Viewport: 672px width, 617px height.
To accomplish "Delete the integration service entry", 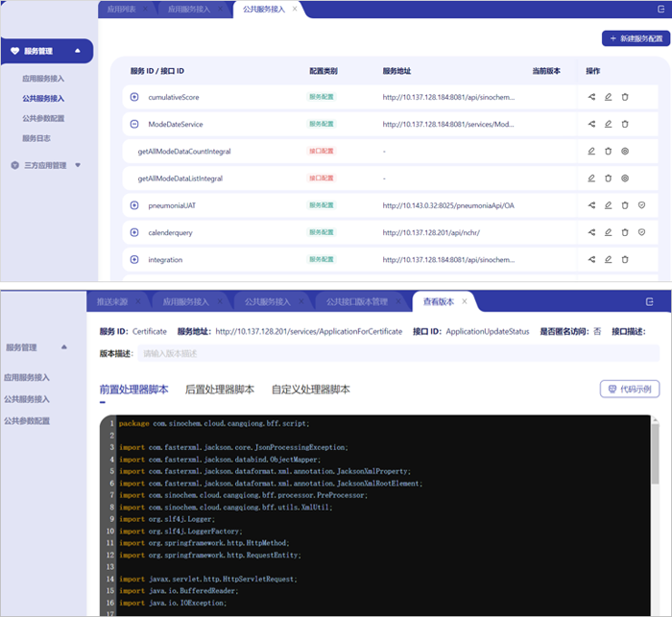I will point(625,260).
